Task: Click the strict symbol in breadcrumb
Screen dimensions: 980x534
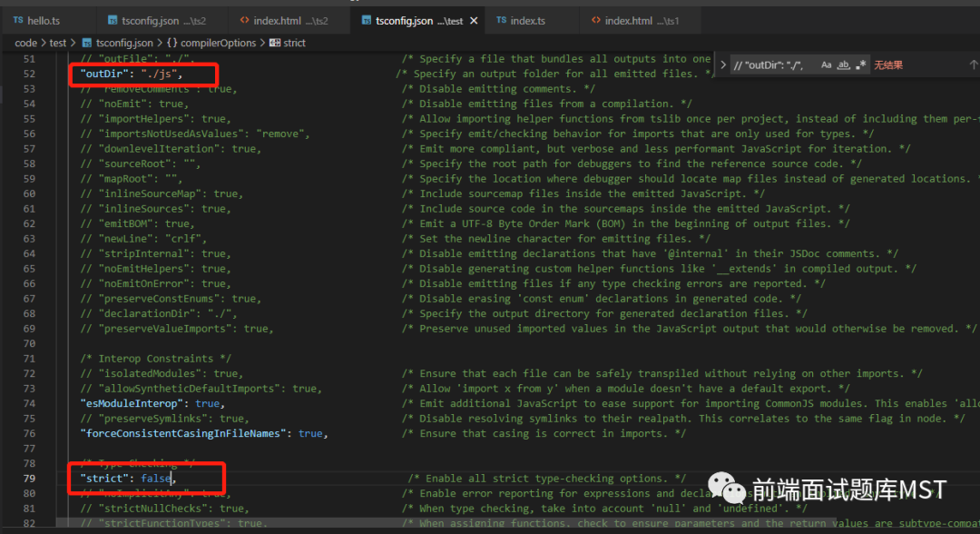Action: [294, 43]
